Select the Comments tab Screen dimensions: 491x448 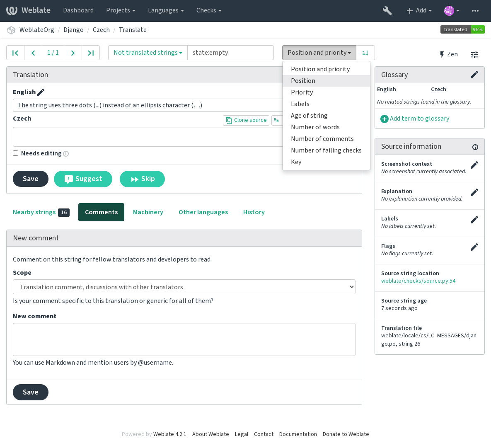pos(101,213)
